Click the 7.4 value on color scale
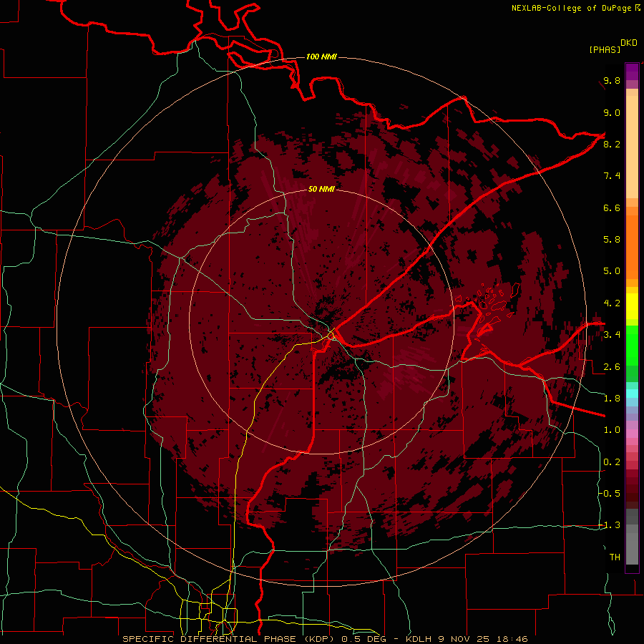This screenshot has height=644, width=644. point(612,176)
